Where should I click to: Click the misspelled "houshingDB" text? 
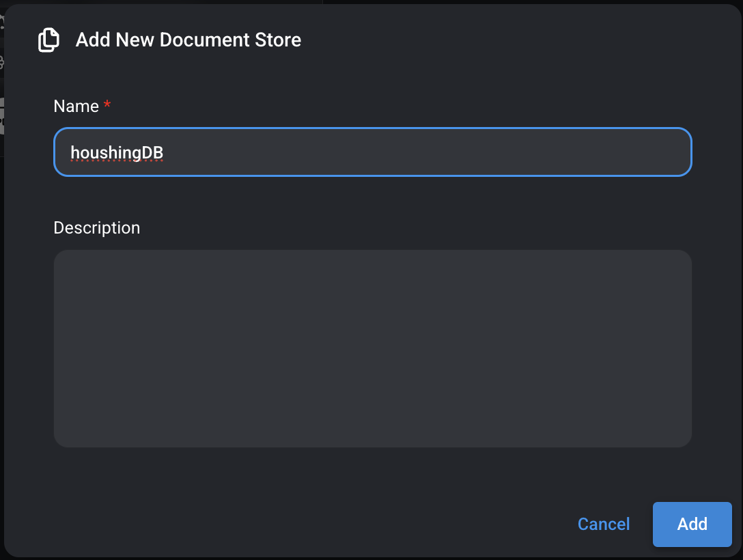[117, 152]
